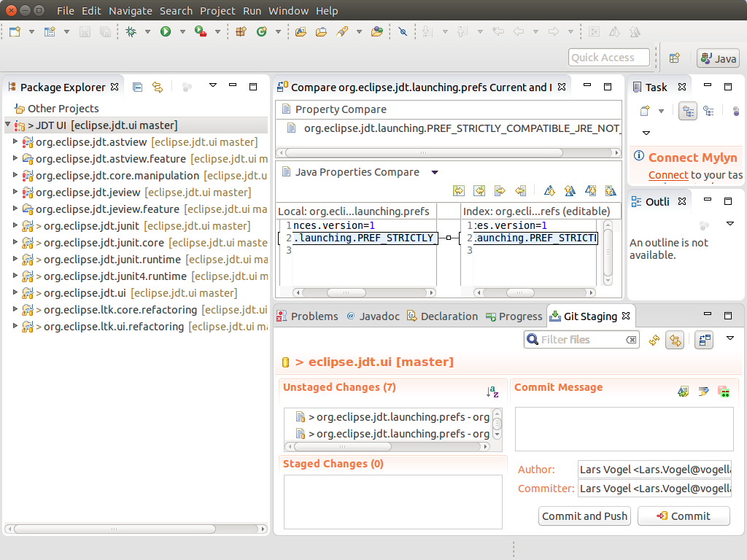Switch to the Declaration tab
747x560 pixels.
442,316
